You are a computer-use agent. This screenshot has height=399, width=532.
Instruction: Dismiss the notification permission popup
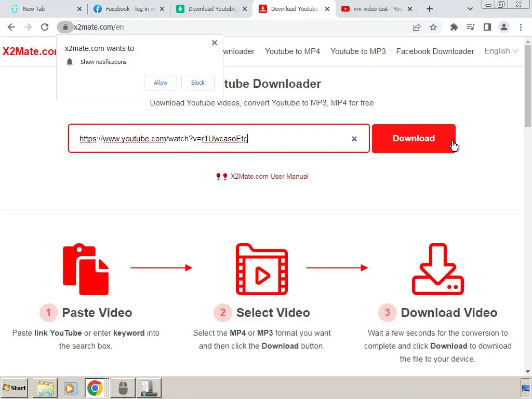click(215, 43)
